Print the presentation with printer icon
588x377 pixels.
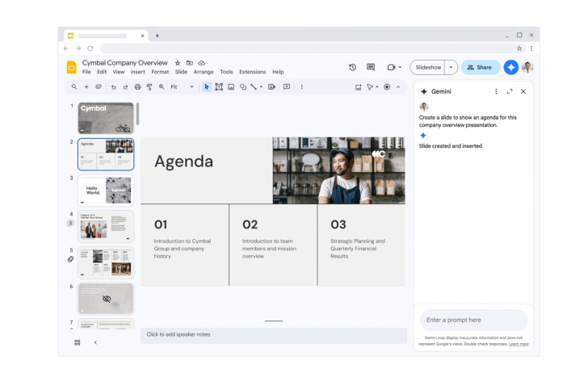click(x=137, y=87)
